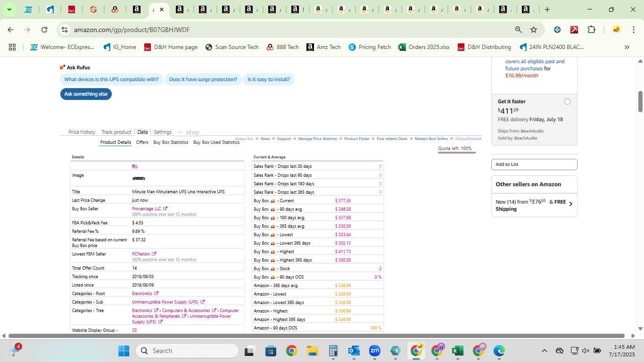Open the Scan Source Tech bookmark
The width and height of the screenshot is (644, 362).
(x=232, y=47)
